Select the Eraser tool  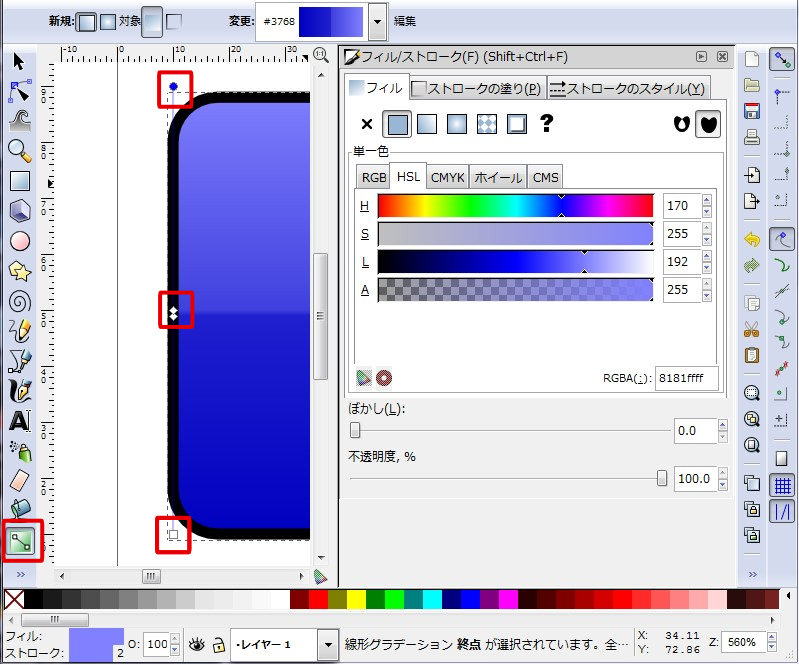click(20, 481)
